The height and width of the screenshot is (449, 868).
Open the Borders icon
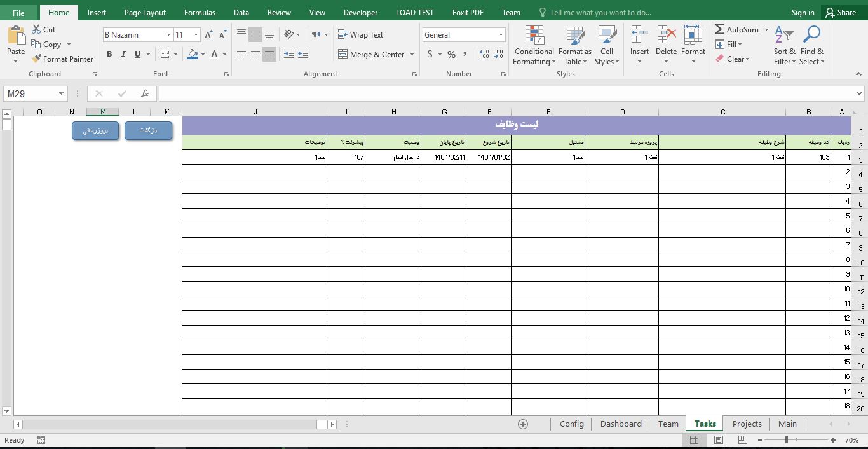[x=165, y=54]
